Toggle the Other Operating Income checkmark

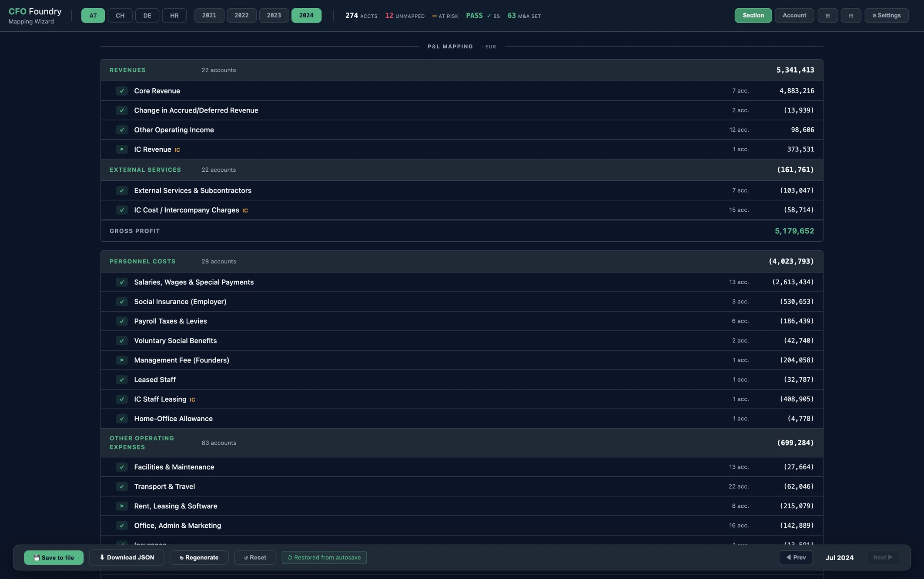pyautogui.click(x=122, y=130)
